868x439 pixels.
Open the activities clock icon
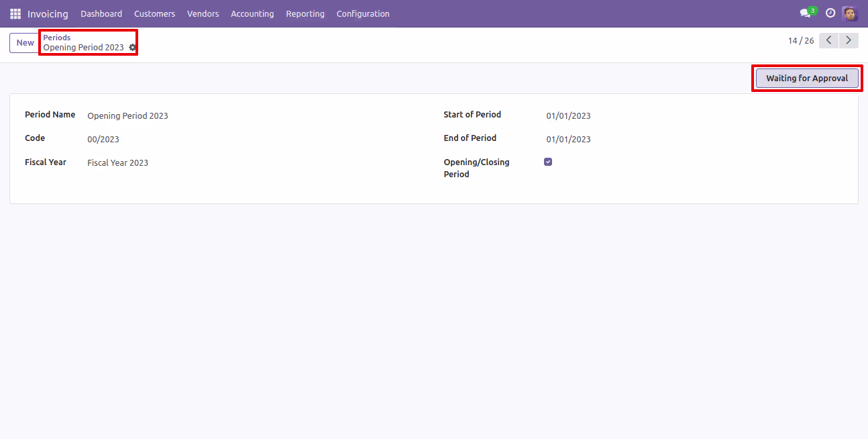click(830, 13)
